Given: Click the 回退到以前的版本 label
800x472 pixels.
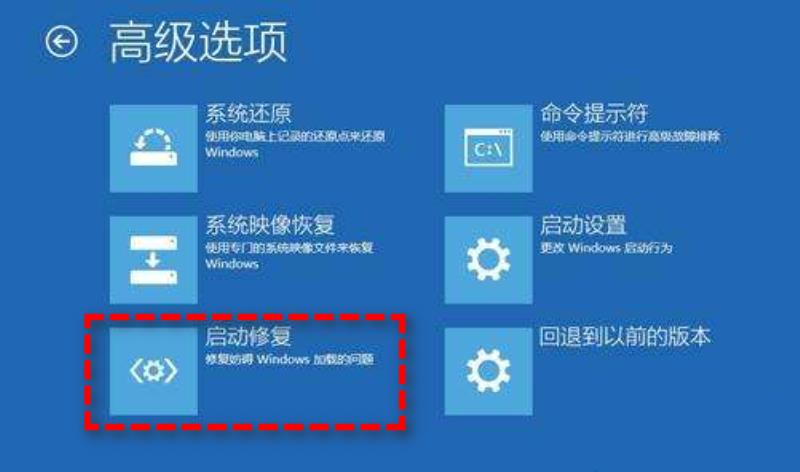Looking at the screenshot, I should [x=625, y=336].
